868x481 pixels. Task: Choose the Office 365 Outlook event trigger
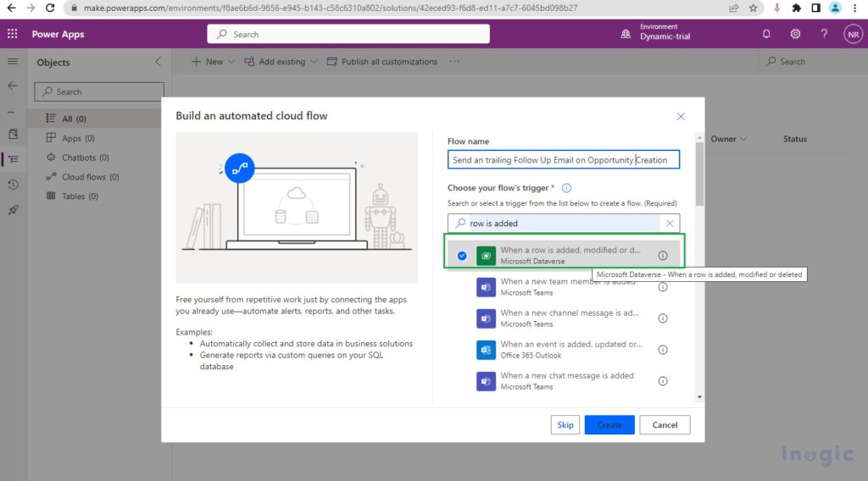(x=568, y=350)
